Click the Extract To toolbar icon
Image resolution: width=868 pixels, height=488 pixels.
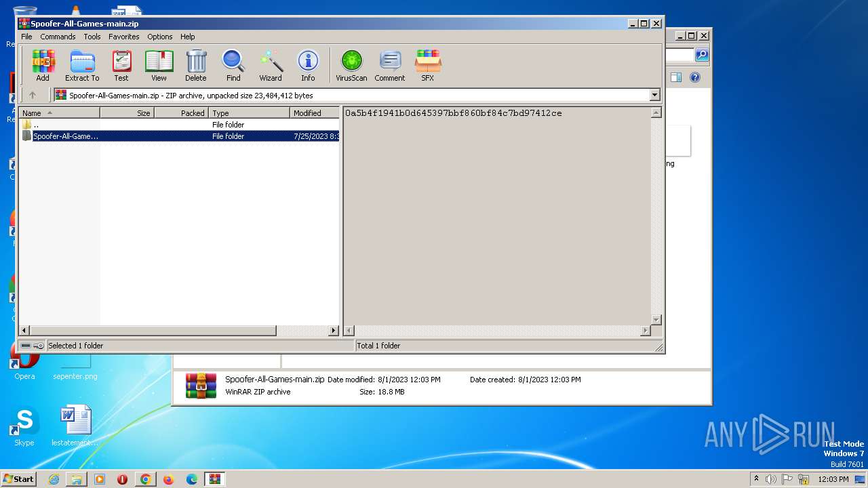click(x=82, y=66)
